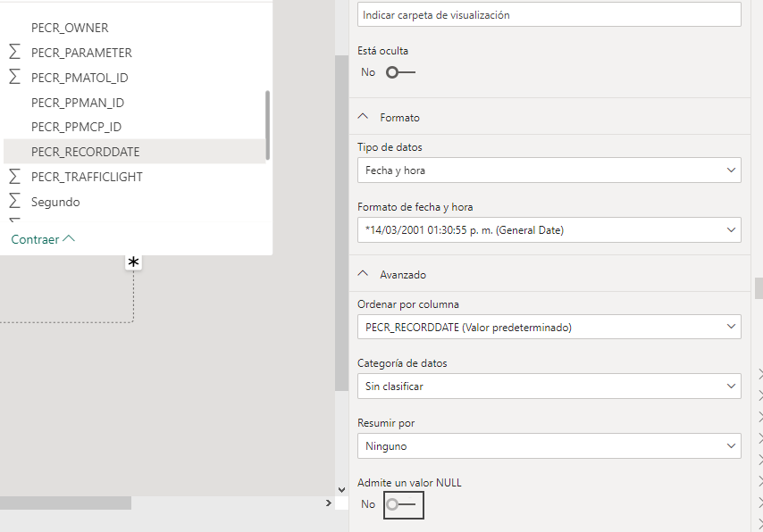Click the asterisk relationship marker below the table

133,262
